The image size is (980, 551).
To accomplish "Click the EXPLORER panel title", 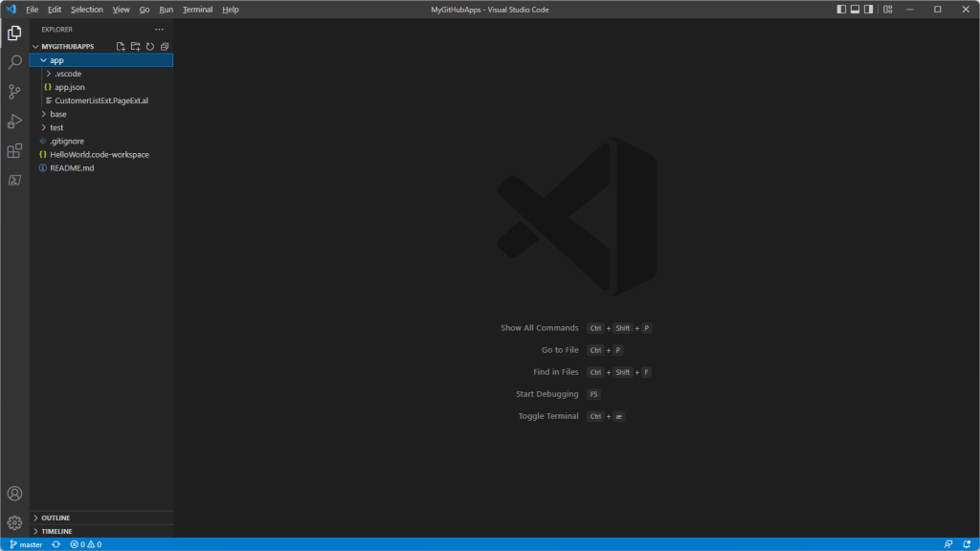I will tap(56, 30).
